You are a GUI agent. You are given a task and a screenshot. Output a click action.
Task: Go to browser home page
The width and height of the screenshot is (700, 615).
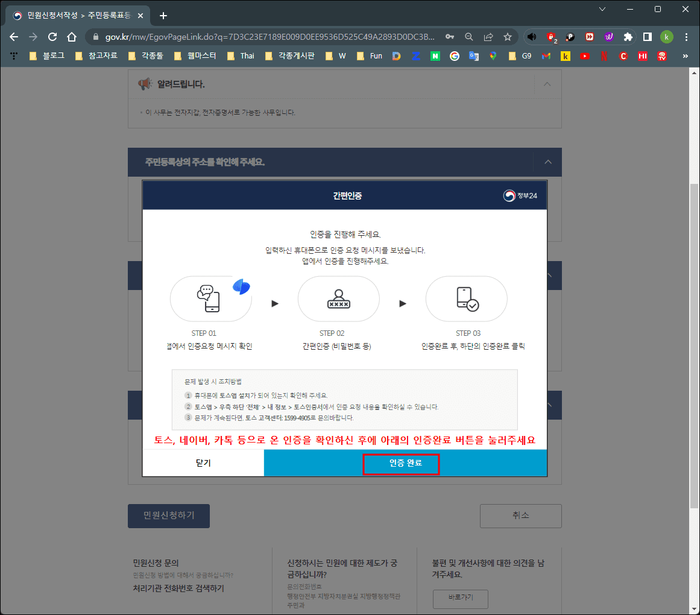(x=71, y=37)
